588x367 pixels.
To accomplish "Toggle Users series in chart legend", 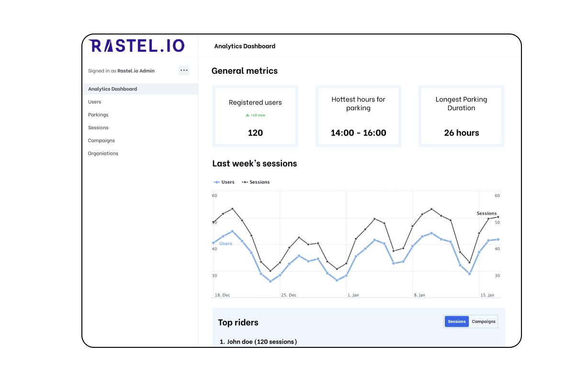I will (224, 182).
